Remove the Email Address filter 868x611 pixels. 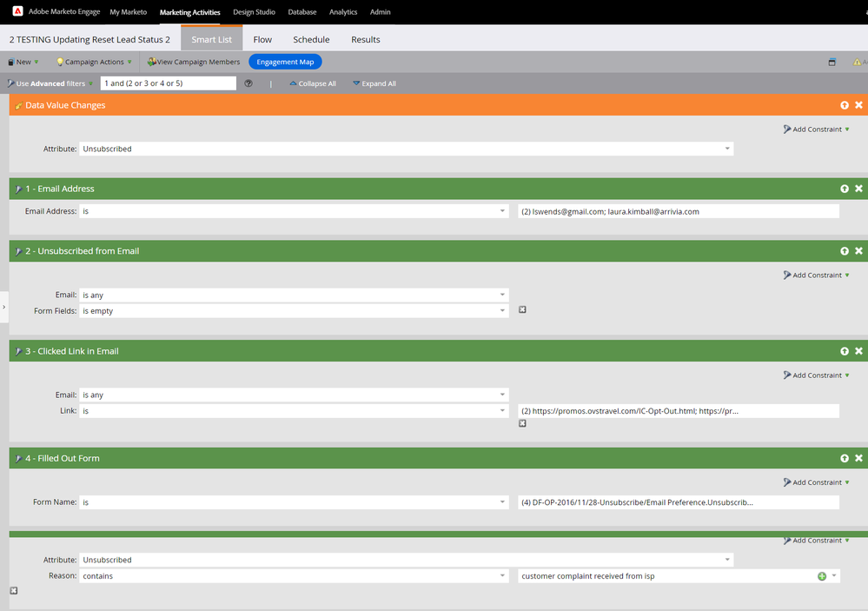click(858, 189)
